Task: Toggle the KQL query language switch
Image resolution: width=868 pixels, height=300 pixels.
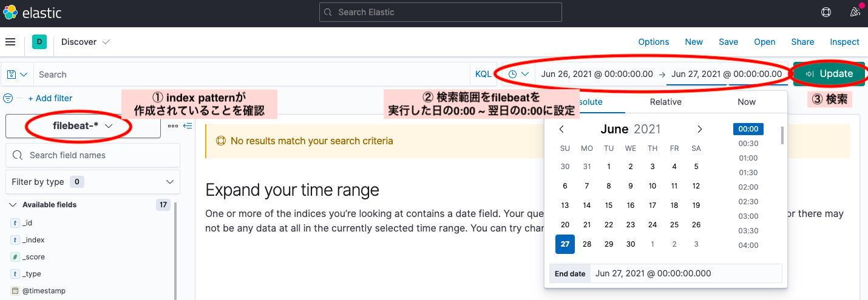Action: tap(483, 74)
